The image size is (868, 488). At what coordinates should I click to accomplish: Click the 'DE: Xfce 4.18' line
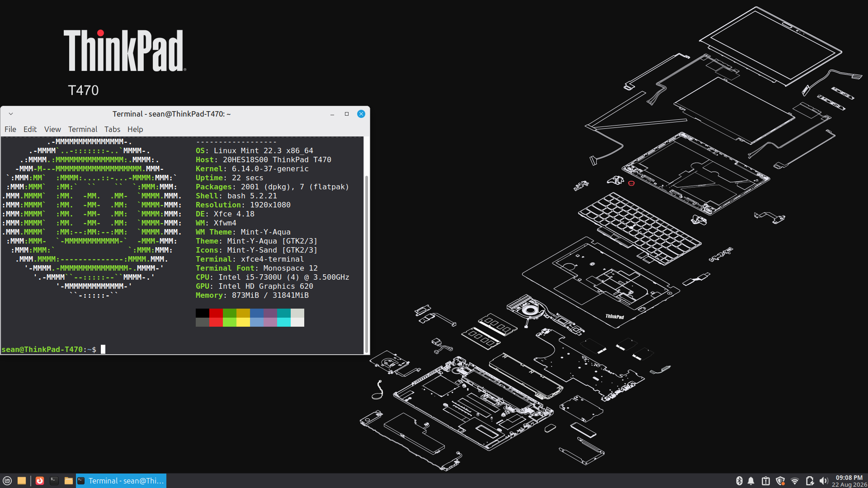[225, 214]
